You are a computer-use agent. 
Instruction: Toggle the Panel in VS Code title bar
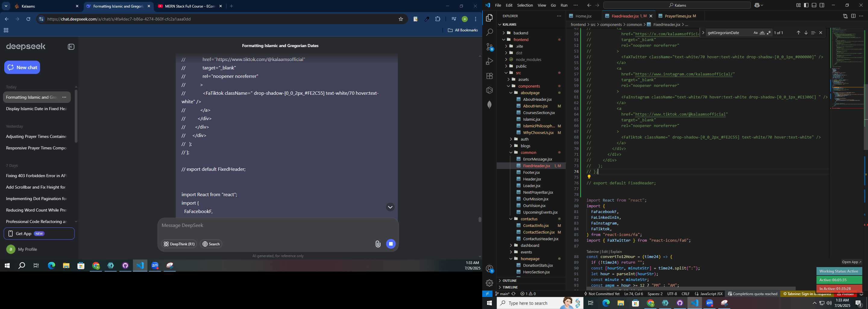[x=814, y=5]
